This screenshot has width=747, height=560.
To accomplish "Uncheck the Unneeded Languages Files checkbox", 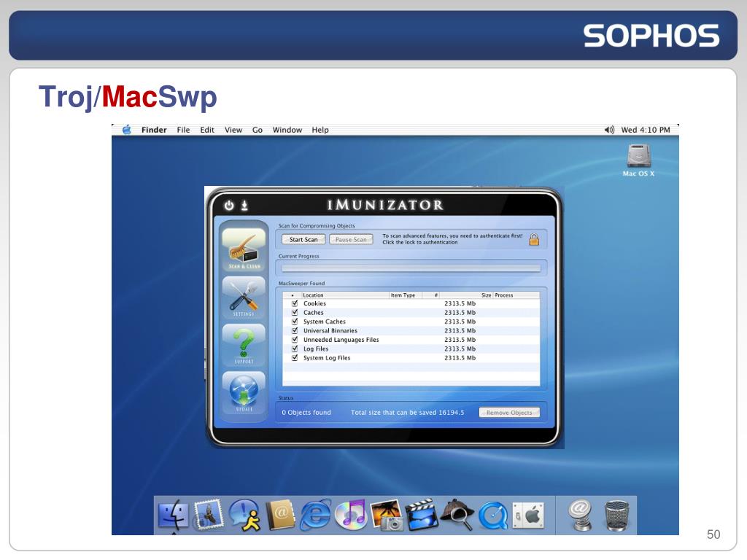I will tap(295, 340).
